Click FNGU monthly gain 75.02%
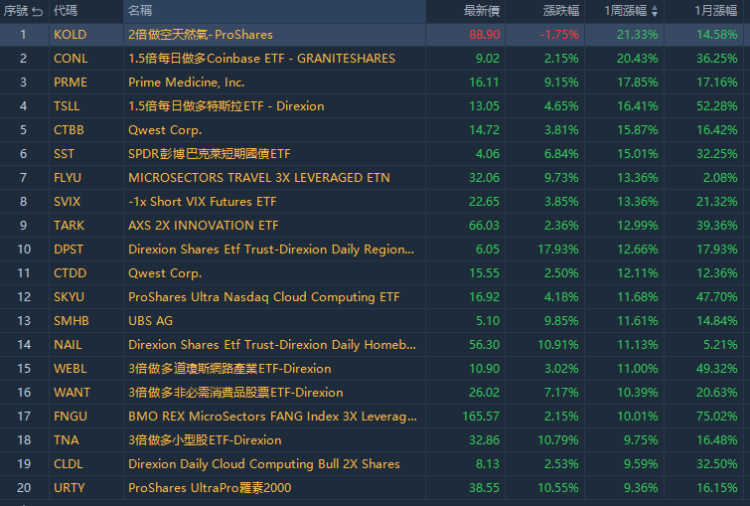Viewport: 750px width, 506px height. pyautogui.click(x=717, y=417)
